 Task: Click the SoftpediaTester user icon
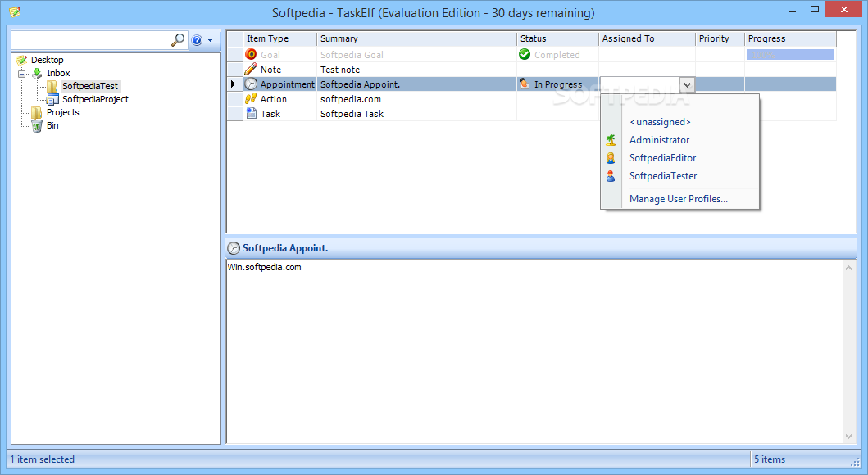click(x=611, y=176)
